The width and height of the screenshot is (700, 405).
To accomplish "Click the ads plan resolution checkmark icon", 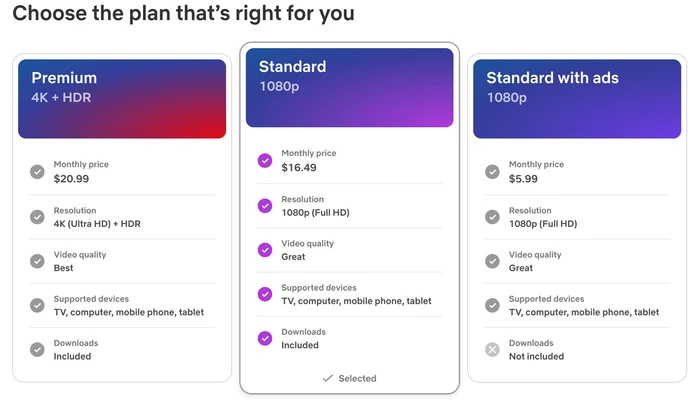I will [x=492, y=217].
